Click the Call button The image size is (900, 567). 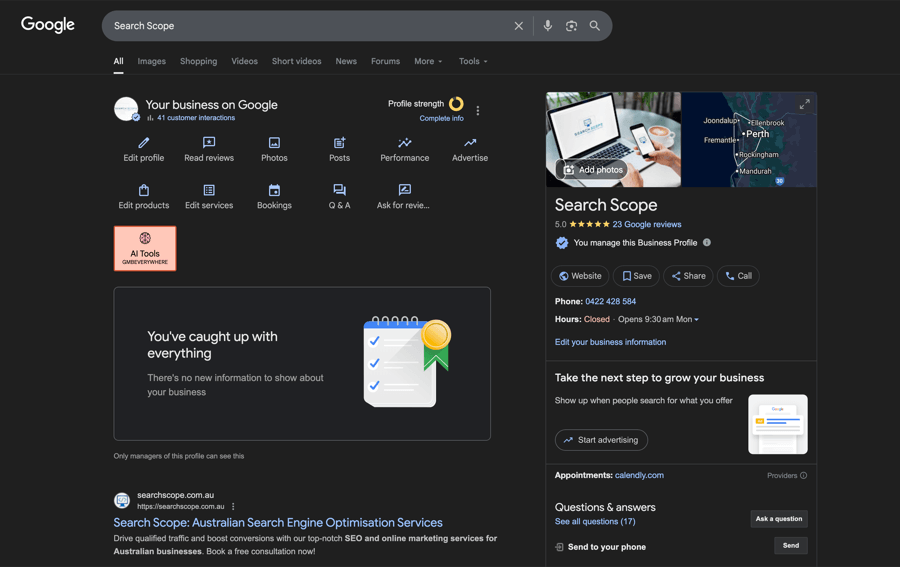pos(738,276)
